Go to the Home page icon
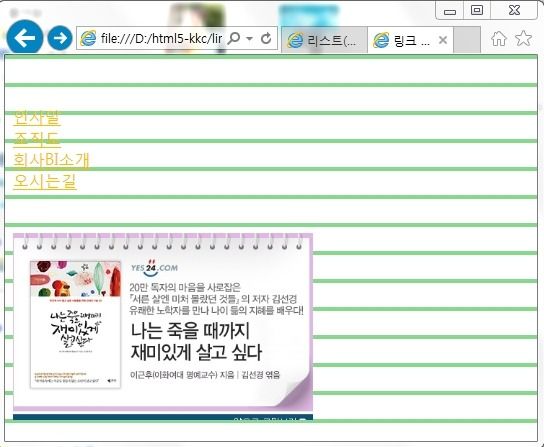544x447 pixels. coord(499,38)
